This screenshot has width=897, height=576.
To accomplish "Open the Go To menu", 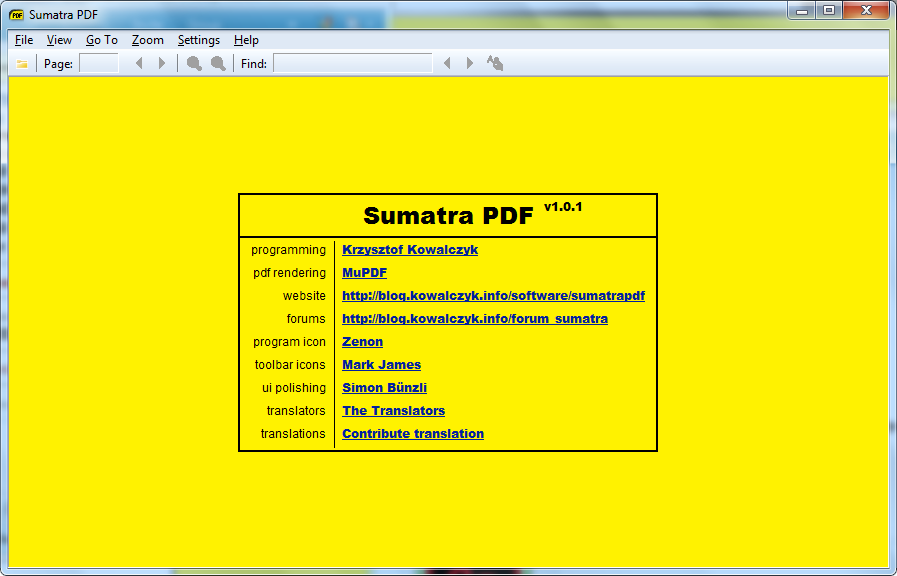I will (x=102, y=40).
